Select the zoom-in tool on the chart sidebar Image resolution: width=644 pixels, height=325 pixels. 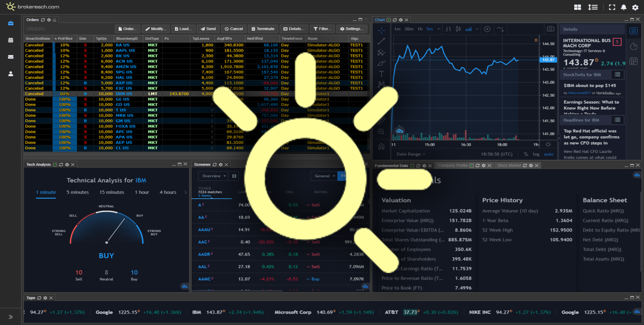382,131
